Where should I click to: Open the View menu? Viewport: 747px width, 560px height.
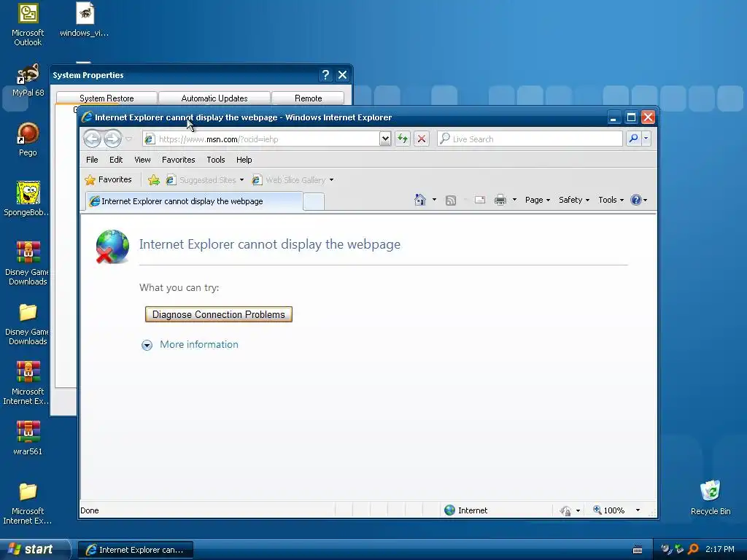142,160
